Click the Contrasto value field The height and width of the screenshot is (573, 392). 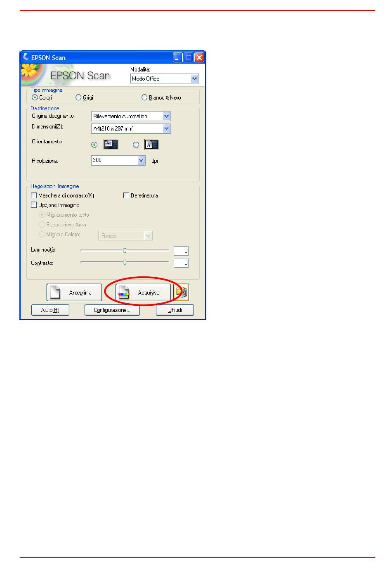pyautogui.click(x=181, y=263)
